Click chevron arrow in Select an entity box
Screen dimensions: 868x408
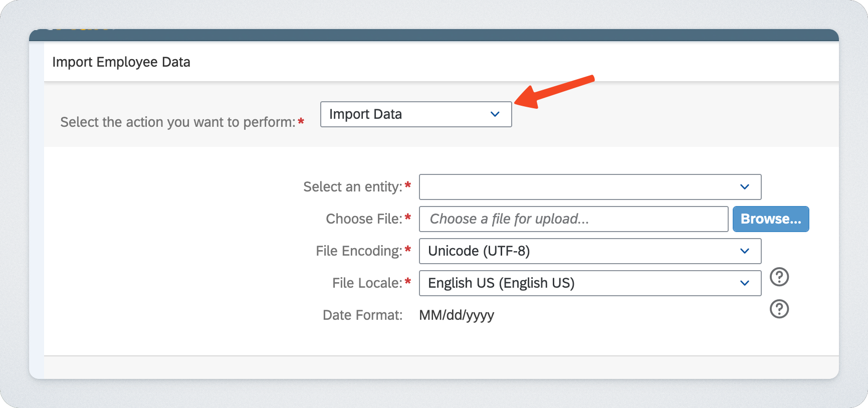point(744,187)
